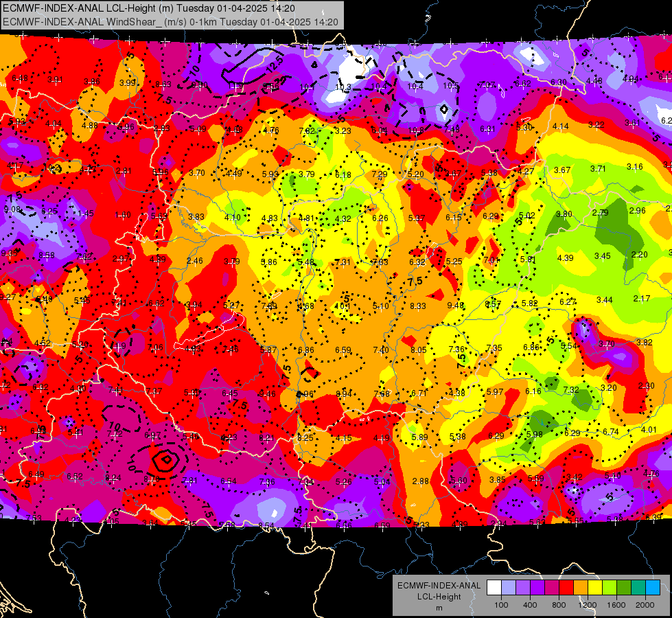The width and height of the screenshot is (672, 618).
Task: Click the sky blue legend swatch
Action: pos(653,588)
